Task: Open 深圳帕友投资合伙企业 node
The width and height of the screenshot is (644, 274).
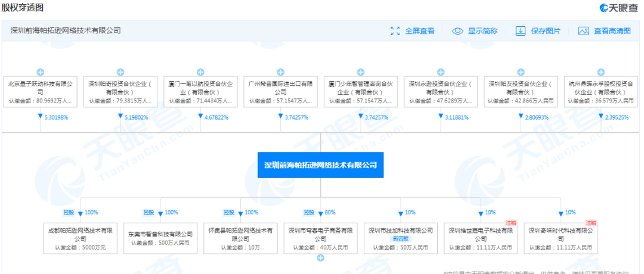Action: pos(521,92)
